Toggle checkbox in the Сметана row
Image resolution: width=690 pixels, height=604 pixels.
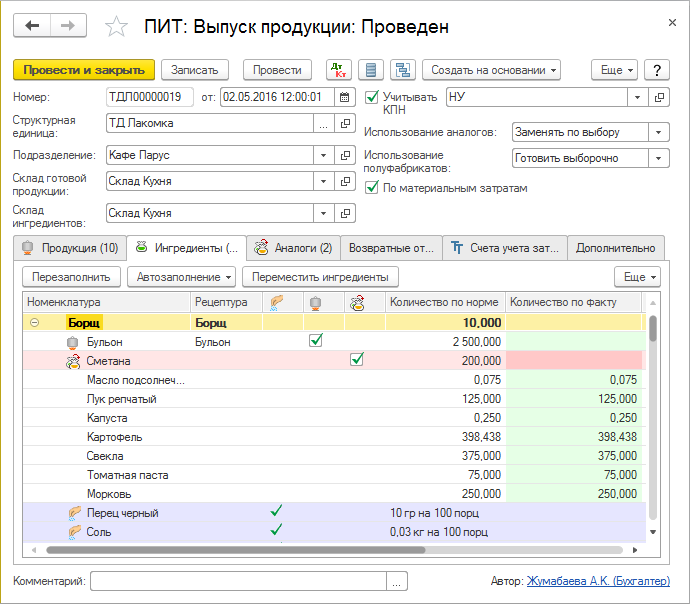[356, 361]
